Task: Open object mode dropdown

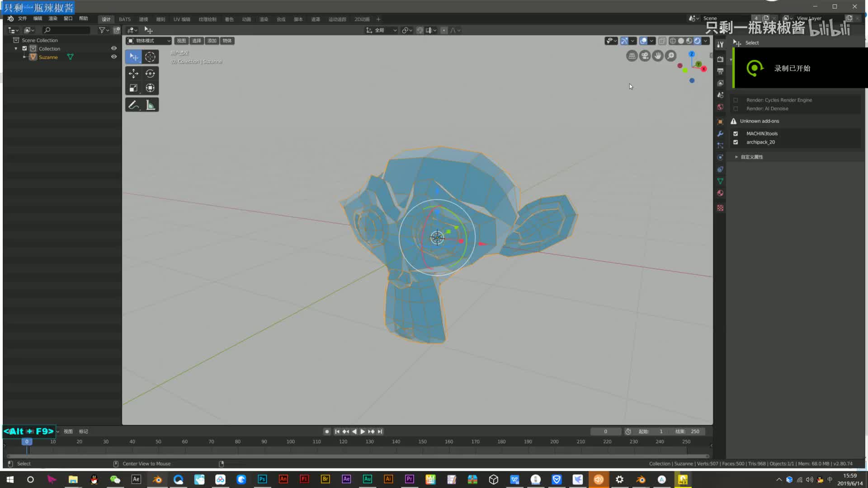Action: [149, 41]
